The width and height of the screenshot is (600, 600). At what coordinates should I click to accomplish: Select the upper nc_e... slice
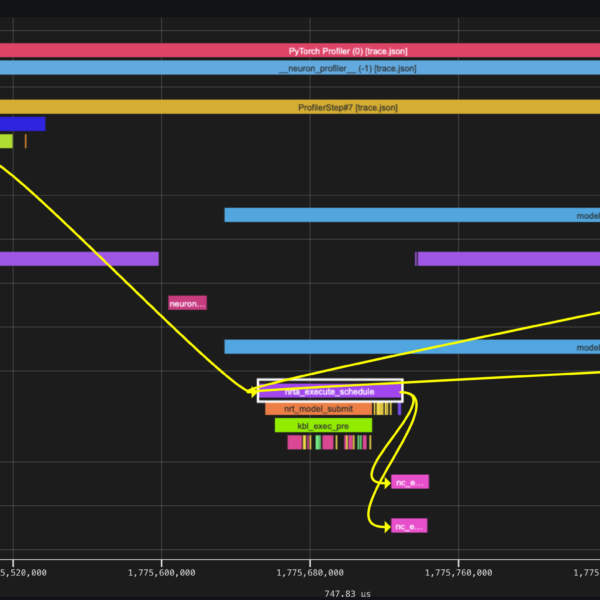pos(410,482)
